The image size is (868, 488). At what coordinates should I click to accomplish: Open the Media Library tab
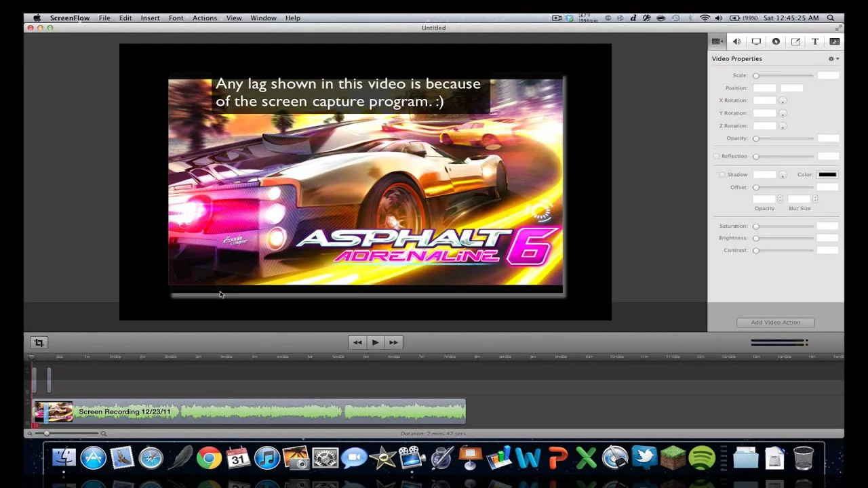[835, 41]
